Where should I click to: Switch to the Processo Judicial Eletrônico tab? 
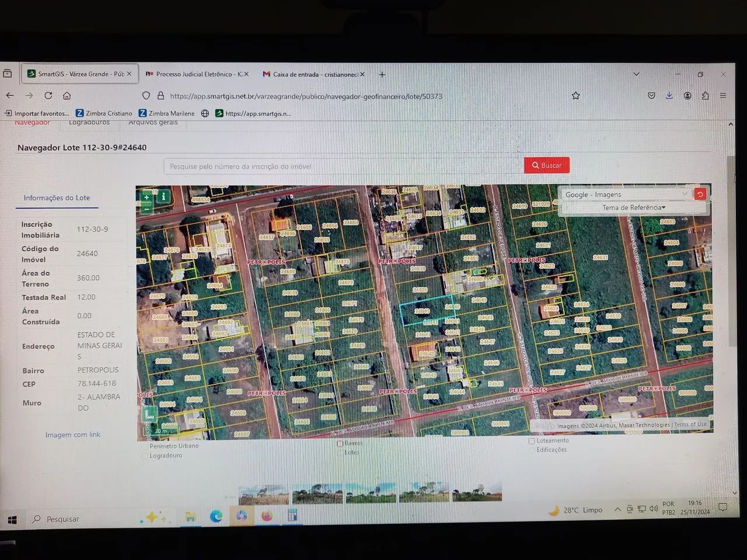197,74
